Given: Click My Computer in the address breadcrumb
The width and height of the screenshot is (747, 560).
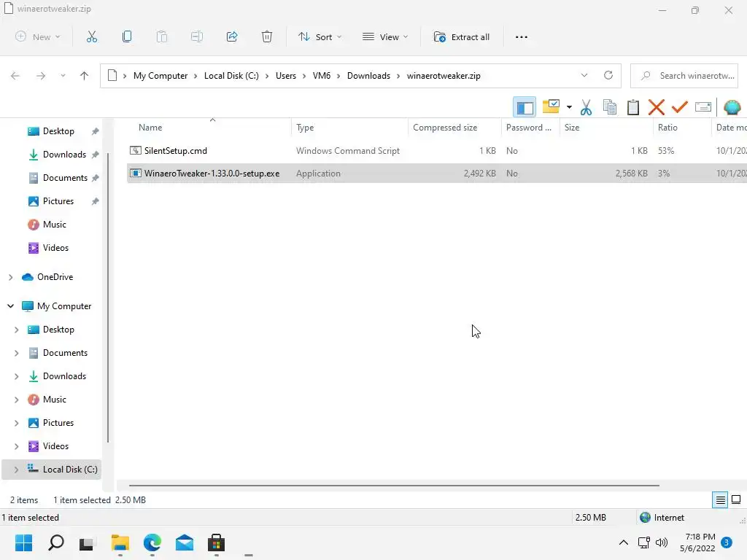Looking at the screenshot, I should click(160, 76).
